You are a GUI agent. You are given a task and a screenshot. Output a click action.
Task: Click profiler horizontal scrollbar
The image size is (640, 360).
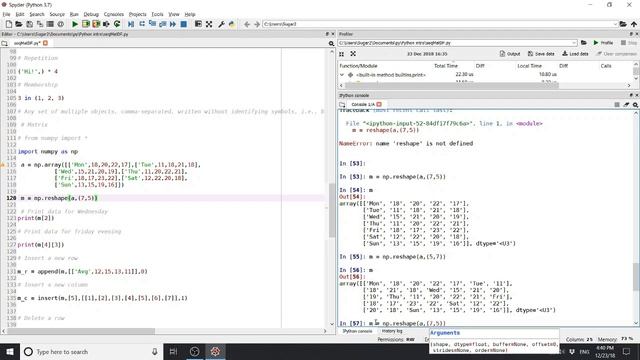click(452, 85)
